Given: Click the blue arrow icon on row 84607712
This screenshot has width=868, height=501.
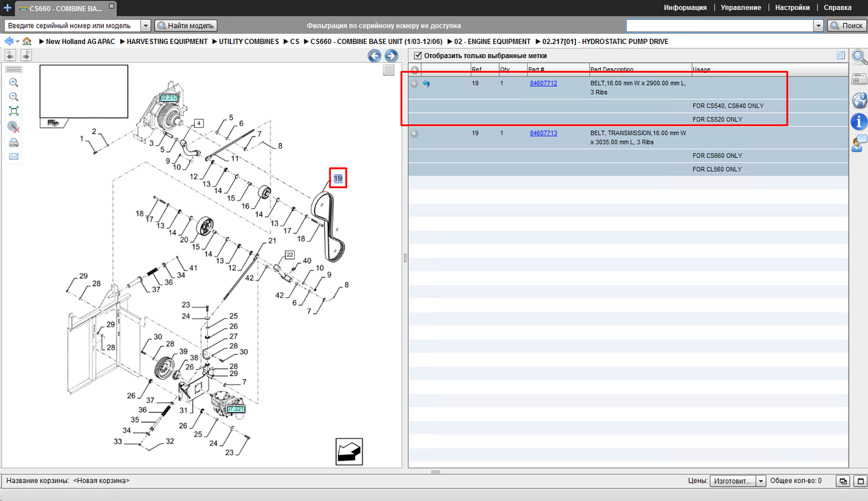Looking at the screenshot, I should pos(426,84).
